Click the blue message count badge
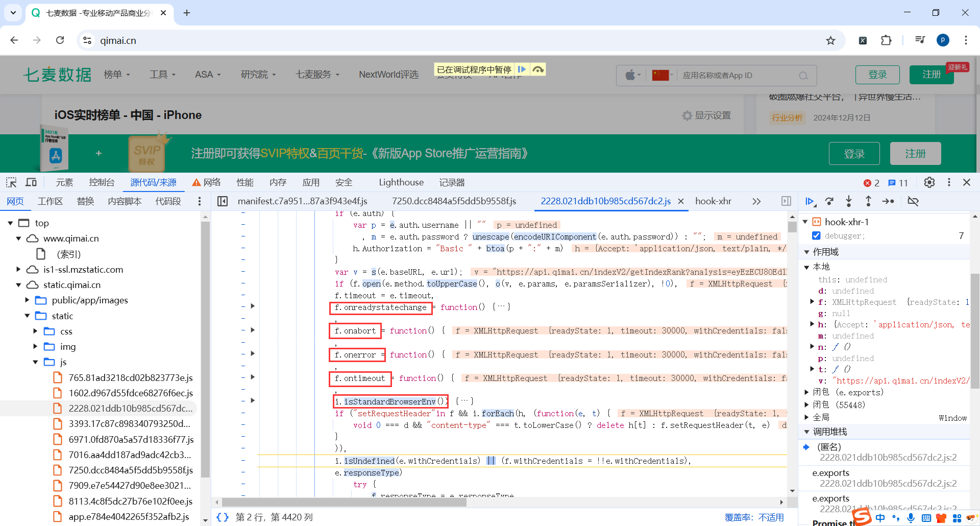 click(898, 183)
